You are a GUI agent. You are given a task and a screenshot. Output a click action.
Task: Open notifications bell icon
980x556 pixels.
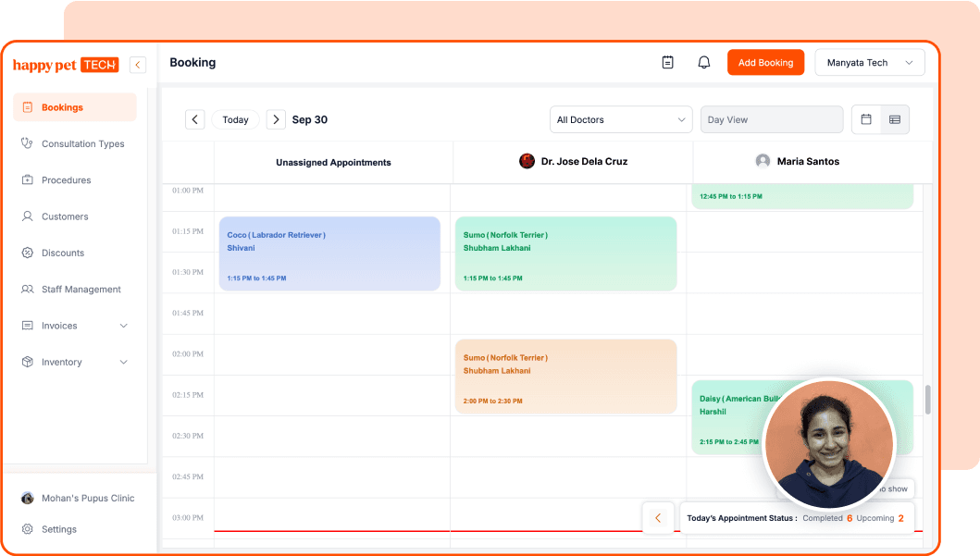coord(704,63)
